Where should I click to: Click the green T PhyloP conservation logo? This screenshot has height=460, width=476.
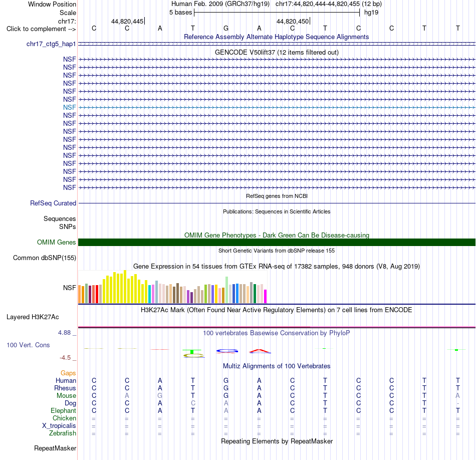(x=193, y=352)
